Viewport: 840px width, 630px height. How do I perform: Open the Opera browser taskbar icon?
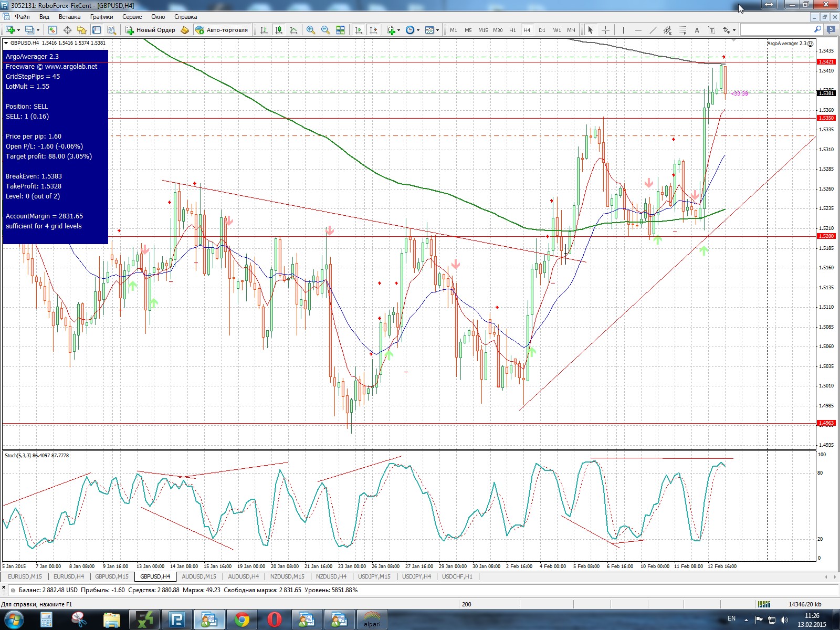274,619
